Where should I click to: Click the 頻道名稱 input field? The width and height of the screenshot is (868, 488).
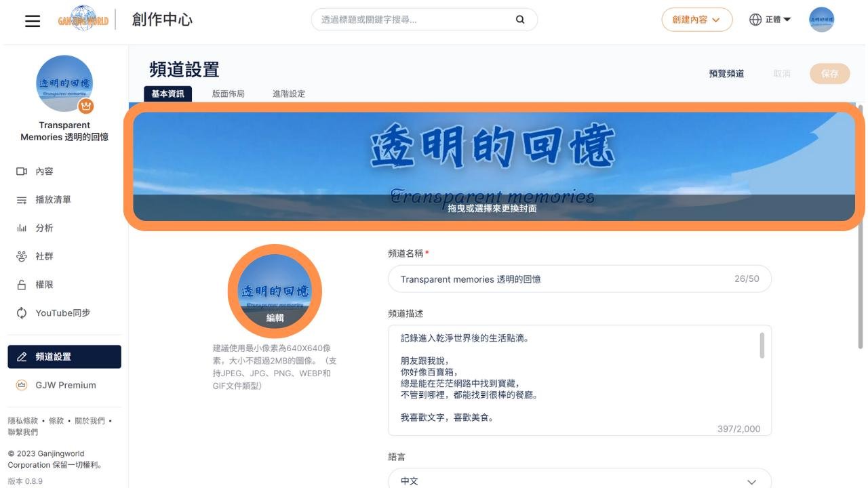(563, 279)
